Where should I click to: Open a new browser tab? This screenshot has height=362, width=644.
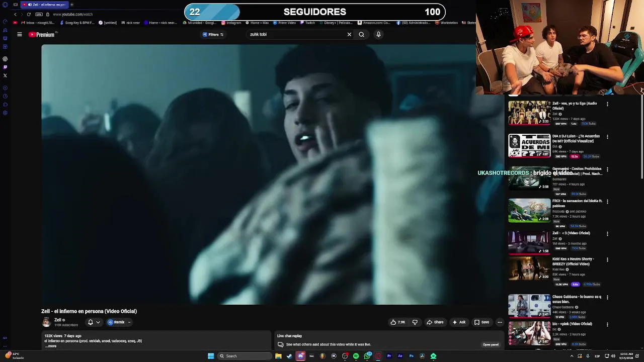pos(71,5)
